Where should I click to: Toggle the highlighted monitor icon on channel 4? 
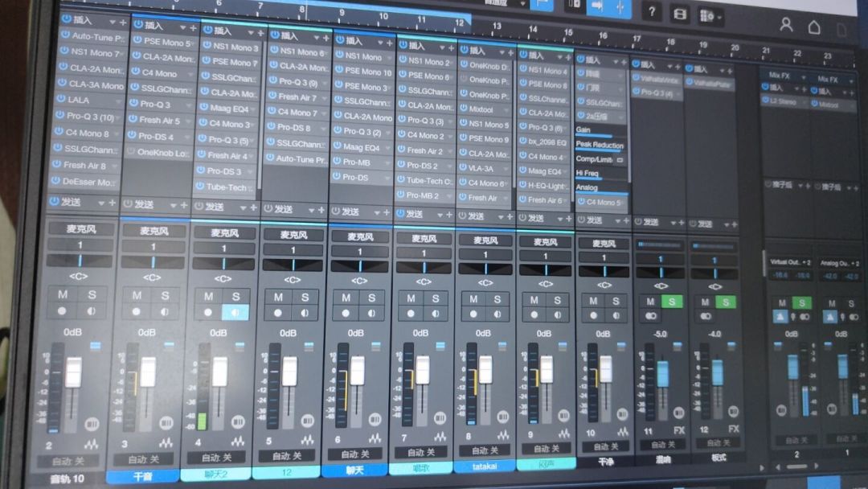tap(235, 312)
